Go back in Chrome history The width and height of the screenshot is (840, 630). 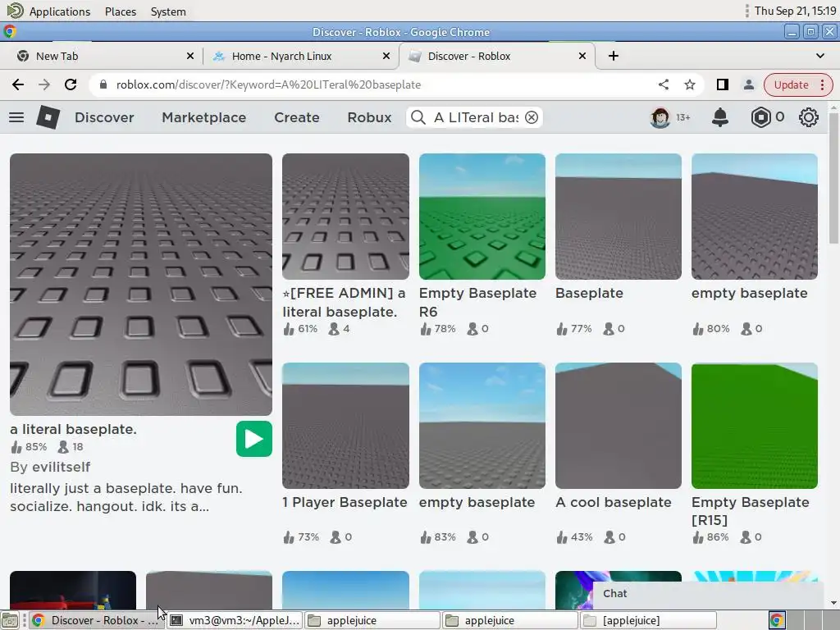(x=18, y=84)
